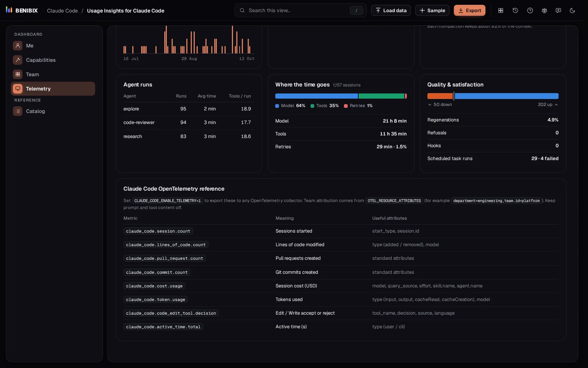Open the history clock icon
The width and height of the screenshot is (588, 368).
tap(515, 11)
